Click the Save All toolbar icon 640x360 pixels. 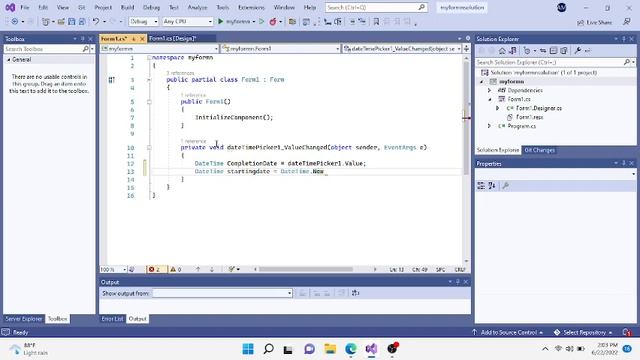coord(82,22)
